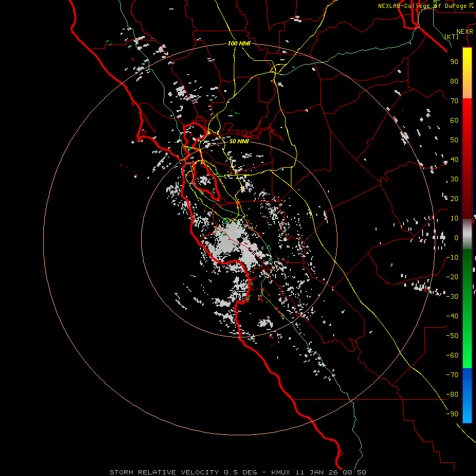Click the "[KT]" units label above color bar
This screenshot has width=476, height=476.
tap(452, 36)
